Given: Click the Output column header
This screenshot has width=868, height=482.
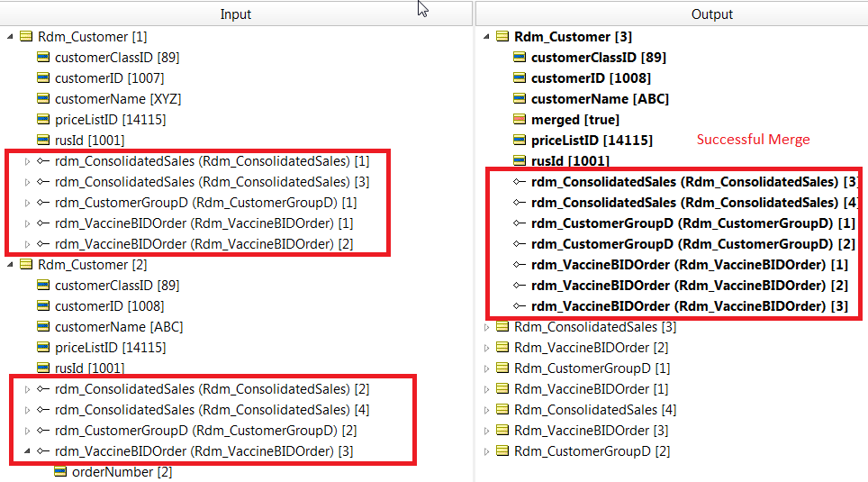Looking at the screenshot, I should [672, 14].
